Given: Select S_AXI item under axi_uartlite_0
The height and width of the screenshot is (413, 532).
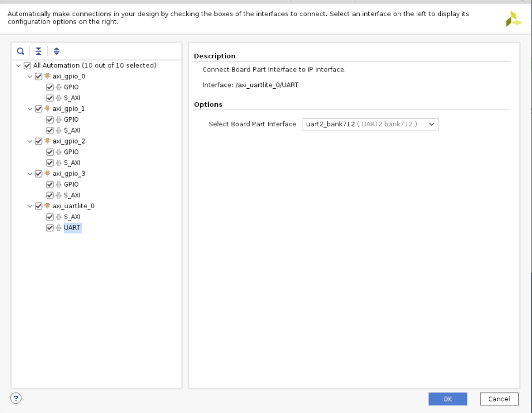Looking at the screenshot, I should pyautogui.click(x=71, y=217).
